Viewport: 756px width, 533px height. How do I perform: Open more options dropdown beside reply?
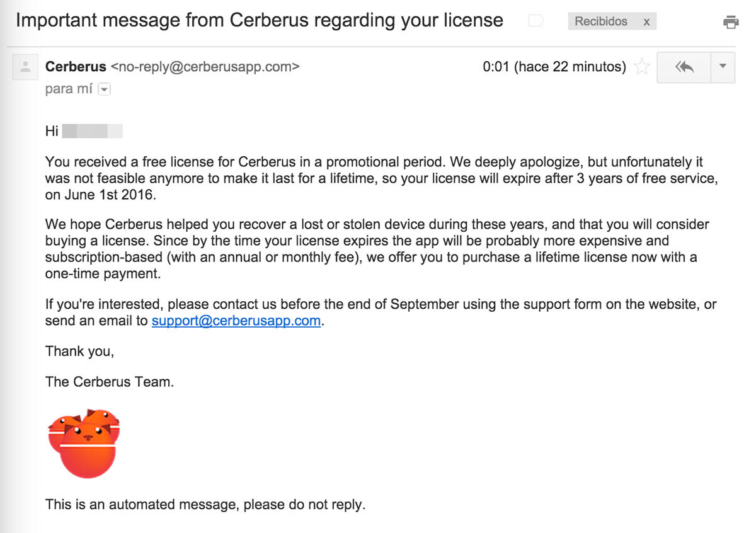coord(723,67)
